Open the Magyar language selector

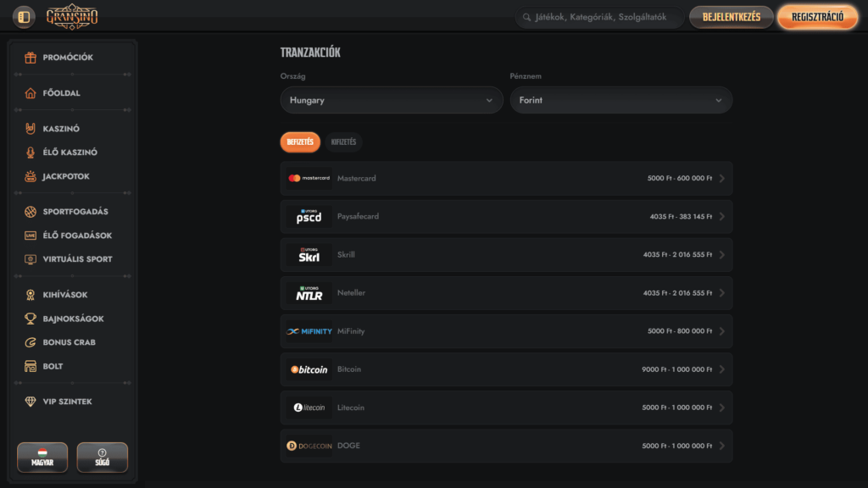[x=42, y=457]
